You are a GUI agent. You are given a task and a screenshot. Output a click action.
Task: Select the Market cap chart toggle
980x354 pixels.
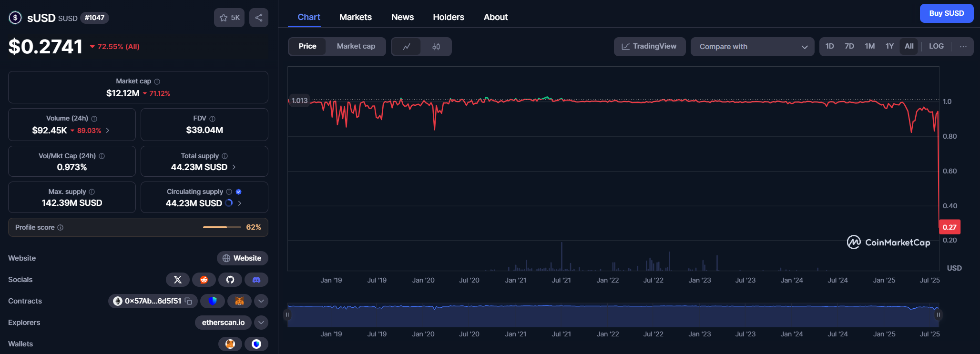[x=356, y=46]
